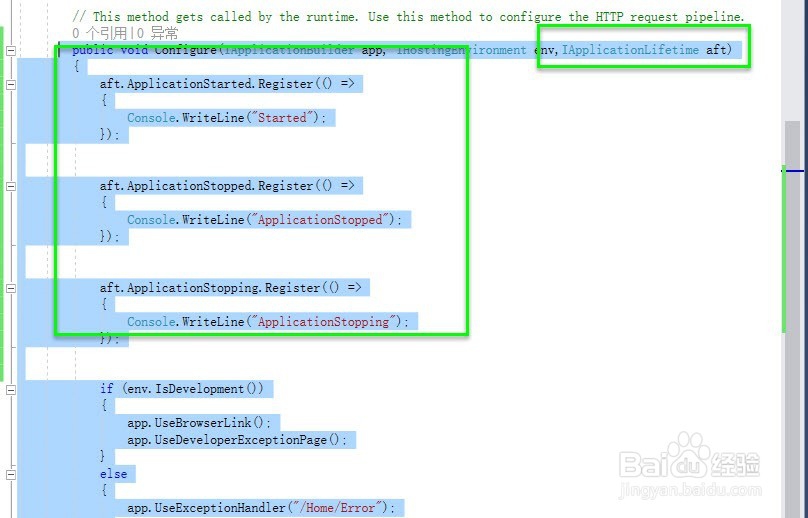808x518 pixels.
Task: Click the comment line about HTTP request pipeline
Action: [x=408, y=16]
